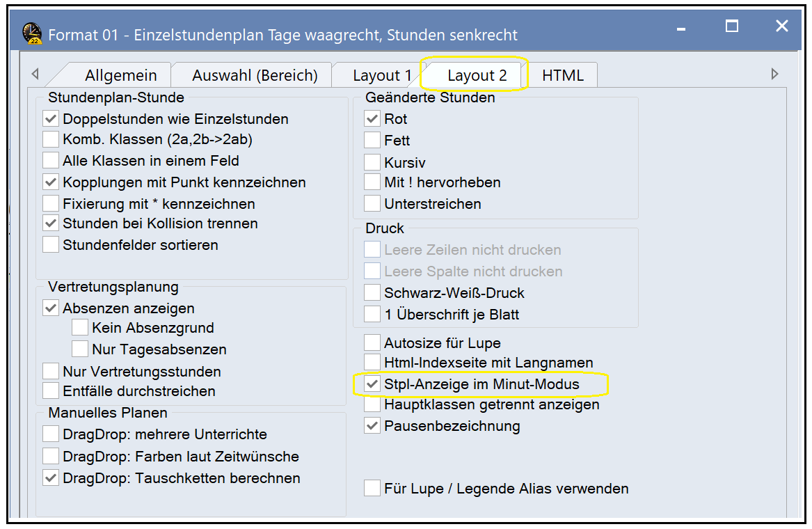
Task: Switch to the Auswahl (Bereich) tab
Action: (x=255, y=75)
